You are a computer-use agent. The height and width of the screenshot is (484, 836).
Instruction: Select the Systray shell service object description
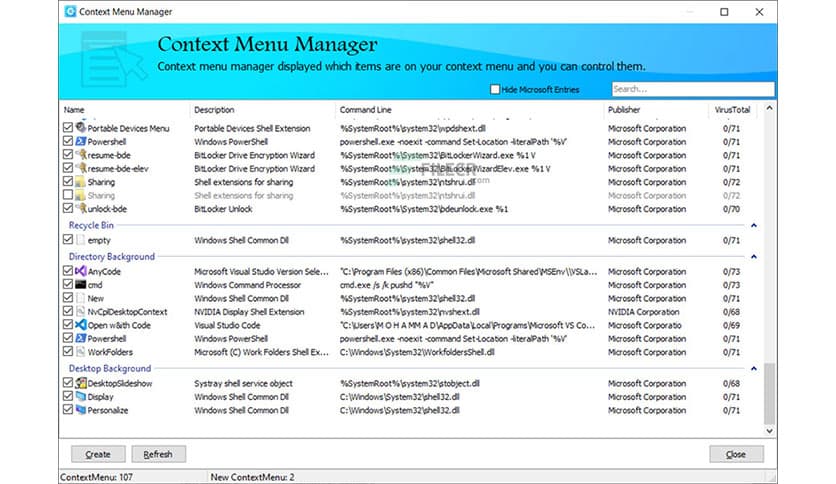[x=243, y=383]
